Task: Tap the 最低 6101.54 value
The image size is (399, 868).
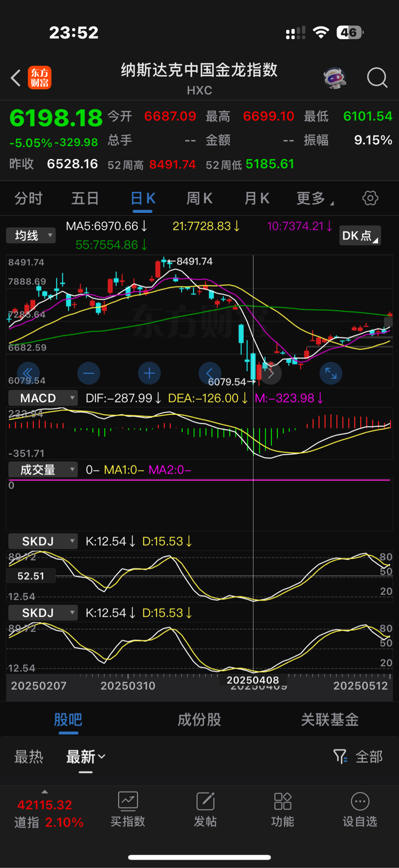Action: point(368,116)
